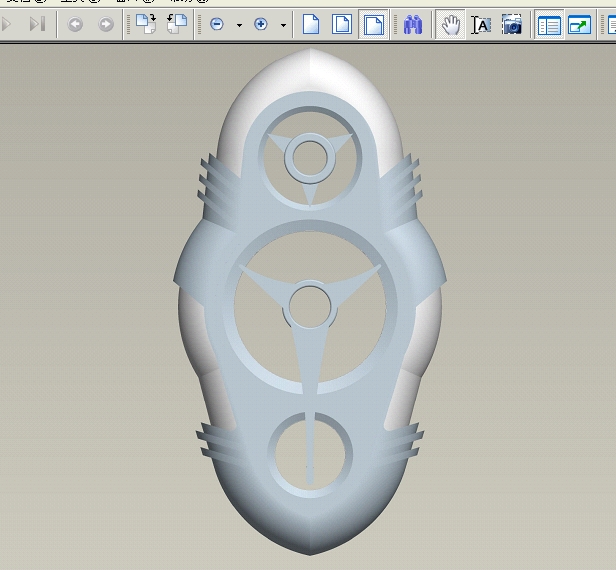Click the 3D model in the document view
The image size is (616, 570).
point(310,302)
